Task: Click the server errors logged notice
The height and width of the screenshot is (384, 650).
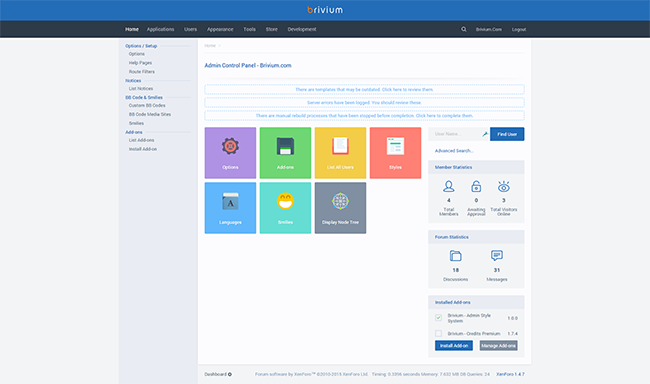Action: (x=364, y=102)
